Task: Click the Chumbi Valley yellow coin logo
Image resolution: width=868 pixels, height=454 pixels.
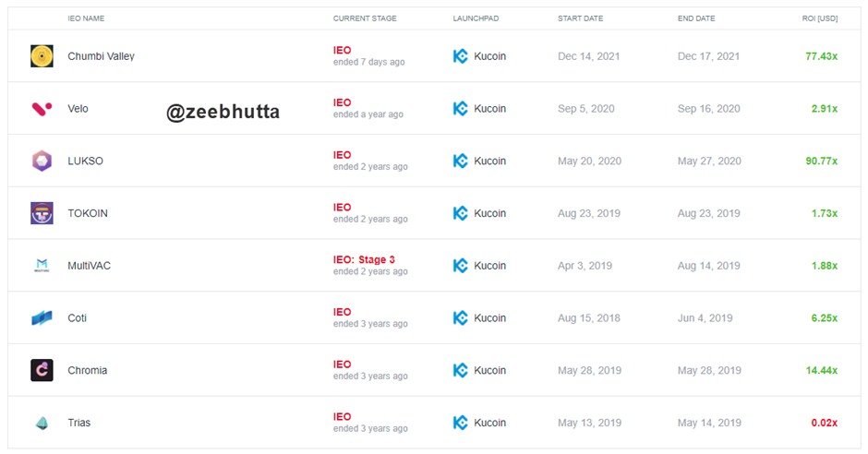Action: point(42,56)
